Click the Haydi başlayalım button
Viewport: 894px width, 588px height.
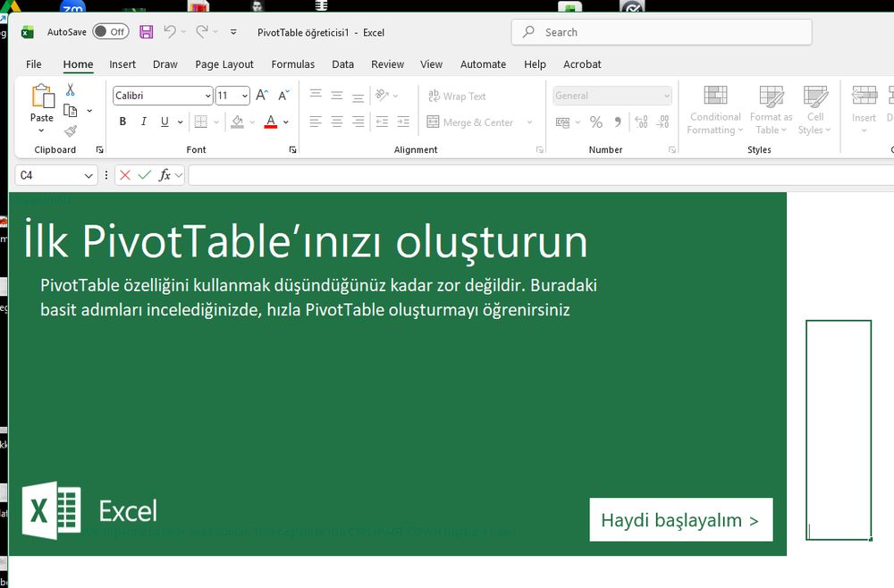[x=680, y=520]
